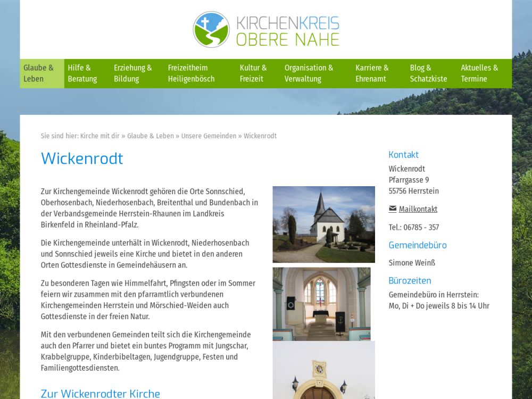Viewport: 532px width, 399px height.
Task: Open Aktuelles & Termine menu
Action: (479, 73)
